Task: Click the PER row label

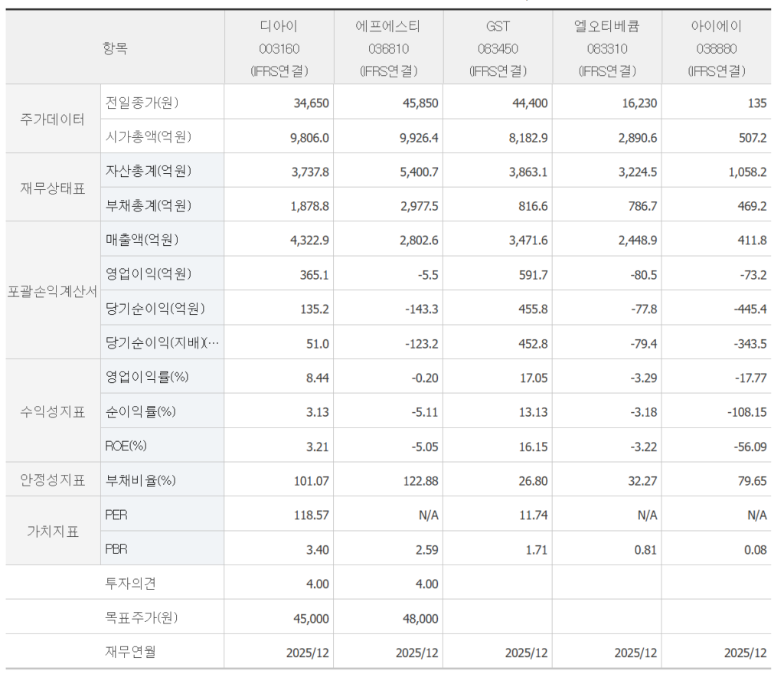Action: click(x=116, y=515)
